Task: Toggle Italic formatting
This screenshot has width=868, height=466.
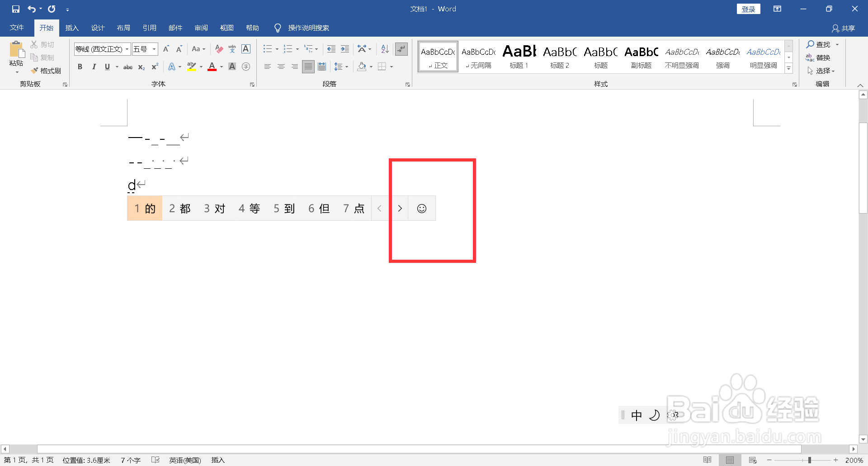Action: [x=94, y=67]
